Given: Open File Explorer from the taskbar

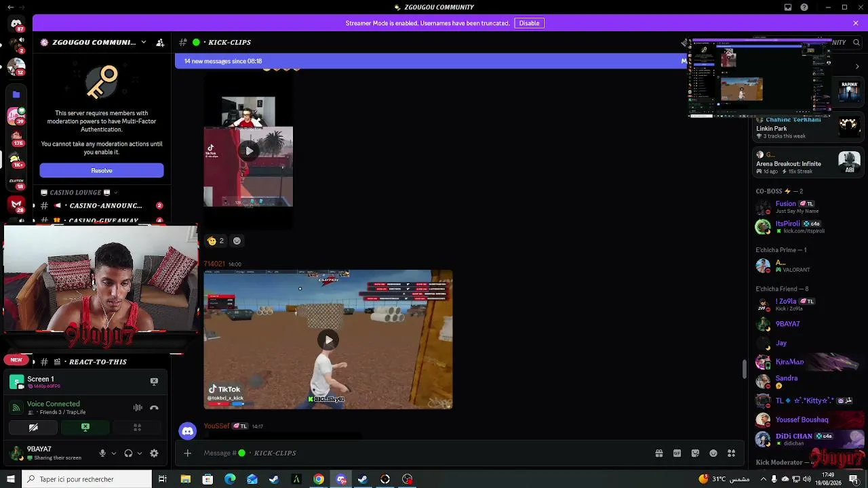Looking at the screenshot, I should (x=185, y=479).
